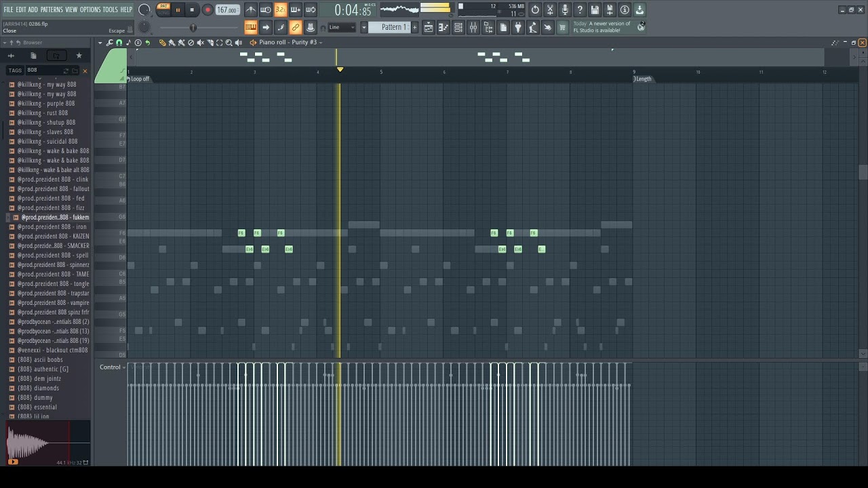Select the paint brush tool
The image size is (868, 488).
coord(172,43)
